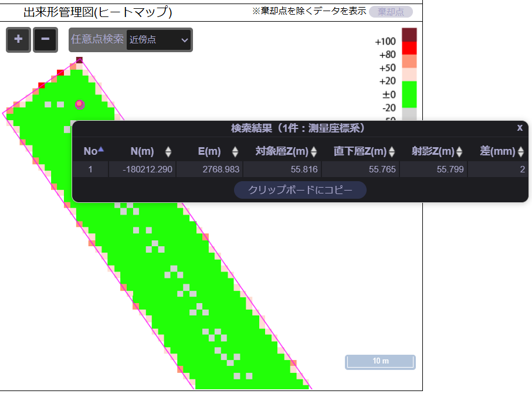Select the 射影Z value 55.799 cell
The image size is (532, 394).
(x=433, y=169)
